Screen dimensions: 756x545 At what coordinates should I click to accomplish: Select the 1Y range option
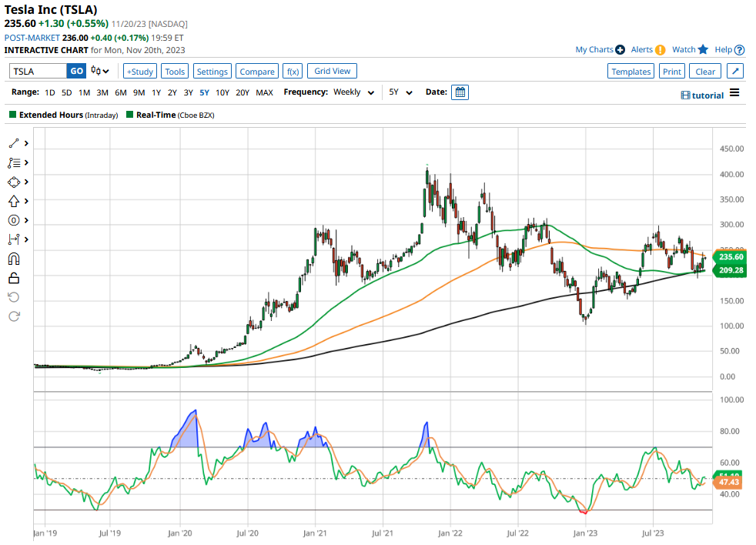click(x=156, y=92)
